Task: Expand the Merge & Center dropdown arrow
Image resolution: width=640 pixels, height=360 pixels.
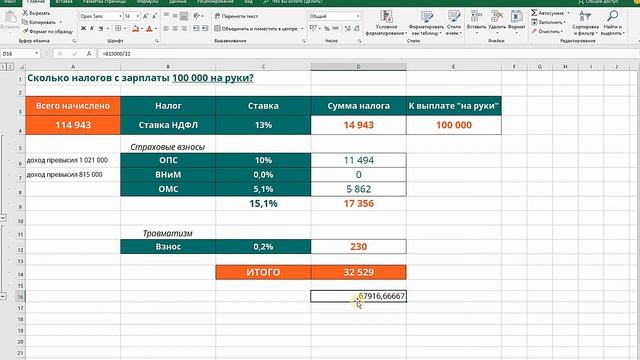Action: 302,29
